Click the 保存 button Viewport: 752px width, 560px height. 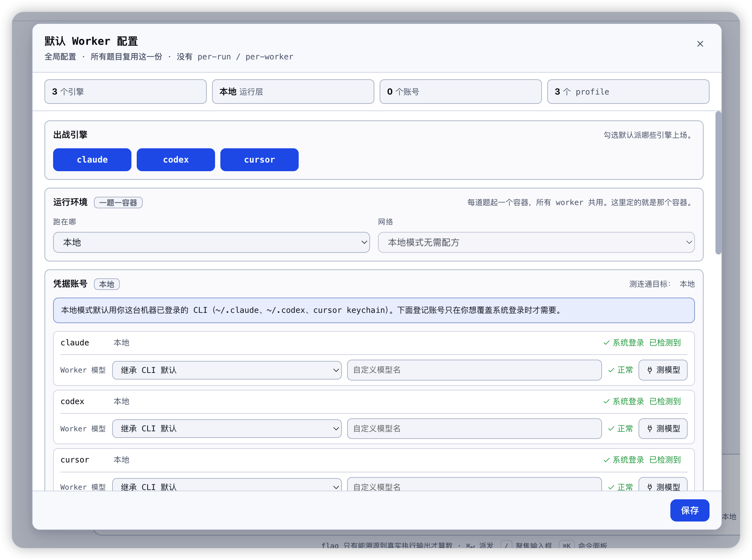click(x=690, y=511)
